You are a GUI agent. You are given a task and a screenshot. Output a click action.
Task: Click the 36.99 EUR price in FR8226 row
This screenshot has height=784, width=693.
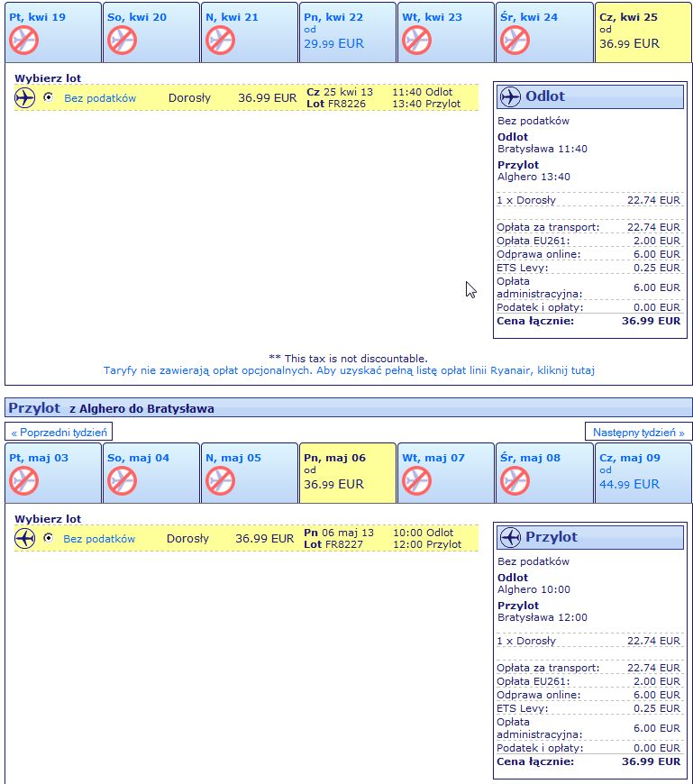[267, 97]
